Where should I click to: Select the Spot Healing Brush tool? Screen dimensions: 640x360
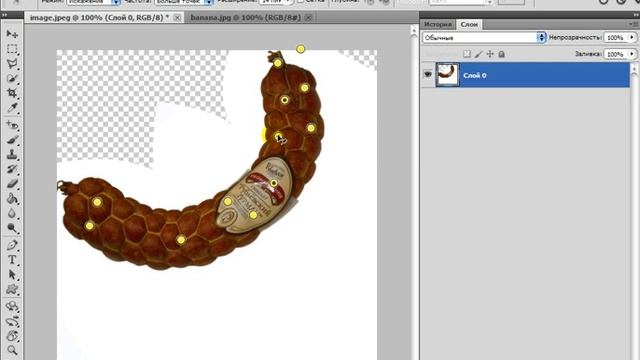click(x=12, y=125)
